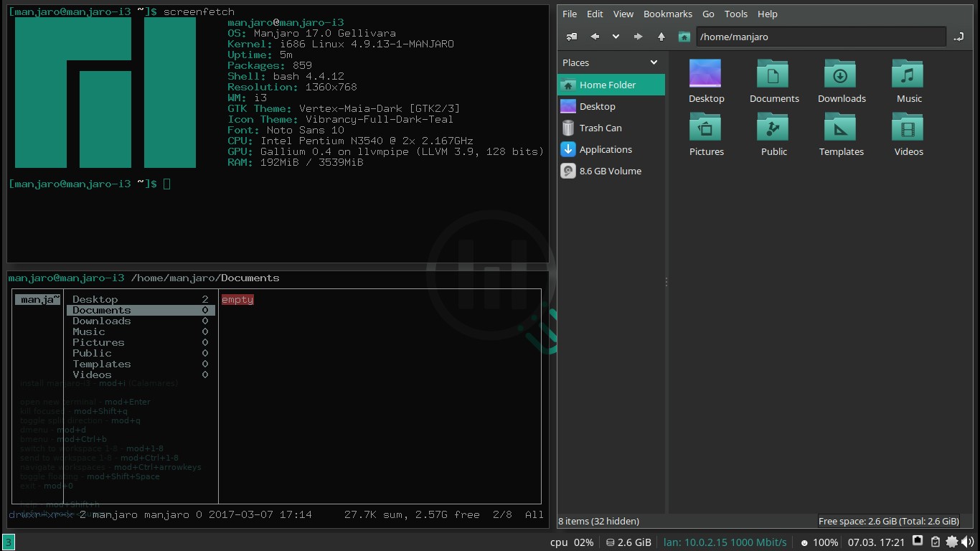Click the Documents row in ranger
This screenshot has height=551, width=980.
141,310
